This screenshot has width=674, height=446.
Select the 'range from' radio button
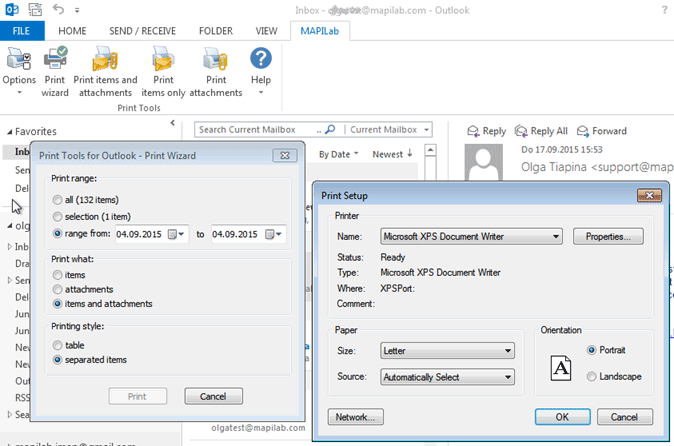[x=57, y=234]
